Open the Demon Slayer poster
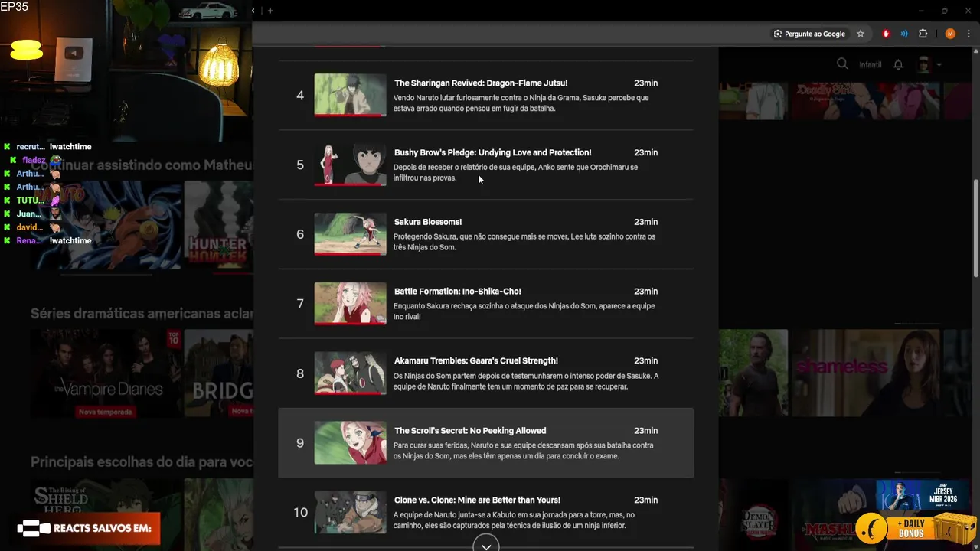980x551 pixels. tap(753, 514)
